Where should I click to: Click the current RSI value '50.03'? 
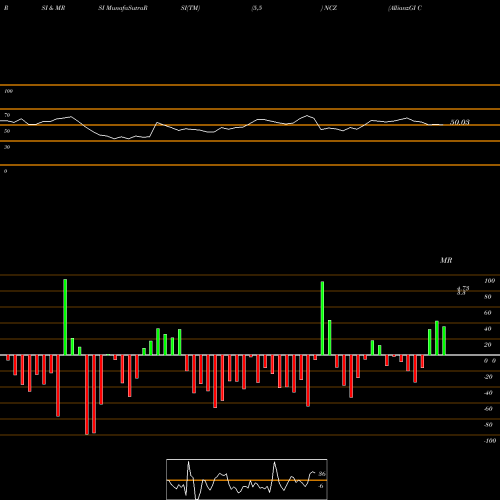pyautogui.click(x=460, y=122)
